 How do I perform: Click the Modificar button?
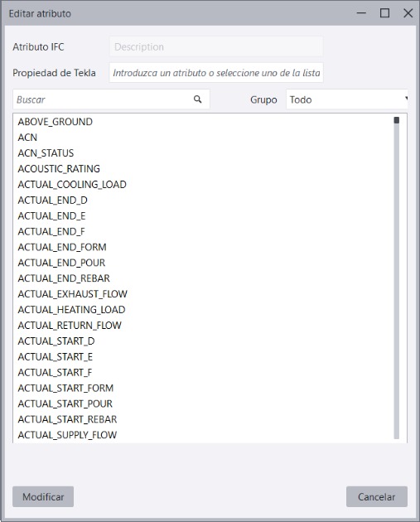click(x=43, y=496)
